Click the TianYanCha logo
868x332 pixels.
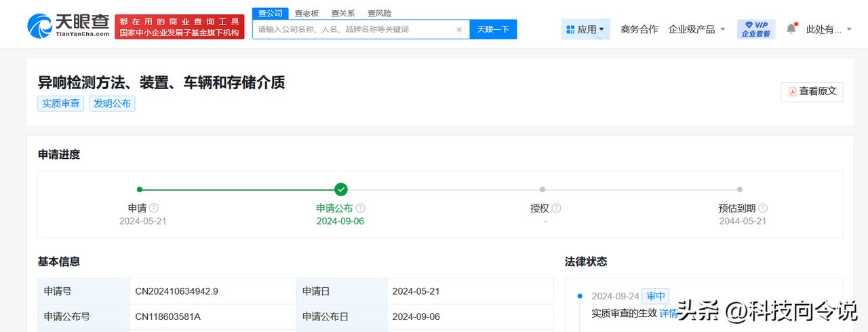click(68, 26)
